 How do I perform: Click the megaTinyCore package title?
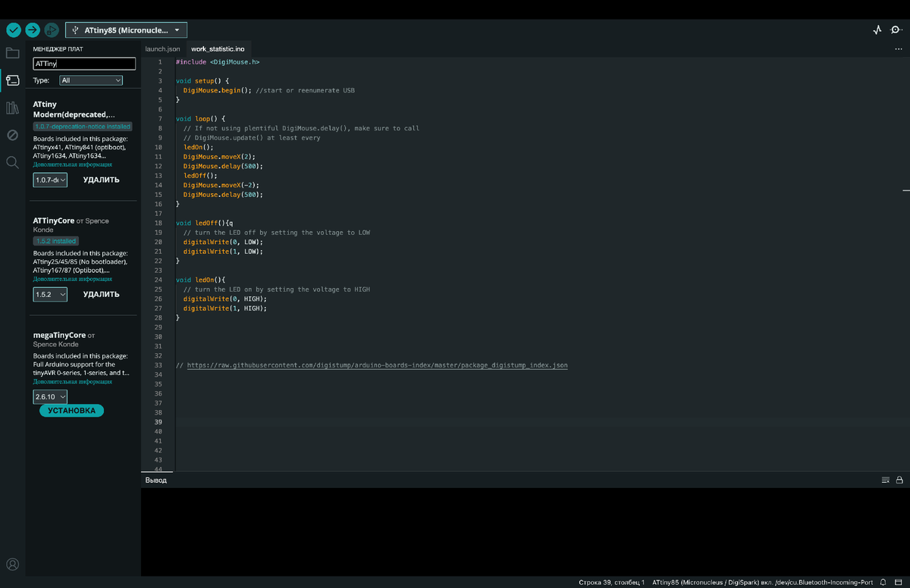pyautogui.click(x=59, y=334)
